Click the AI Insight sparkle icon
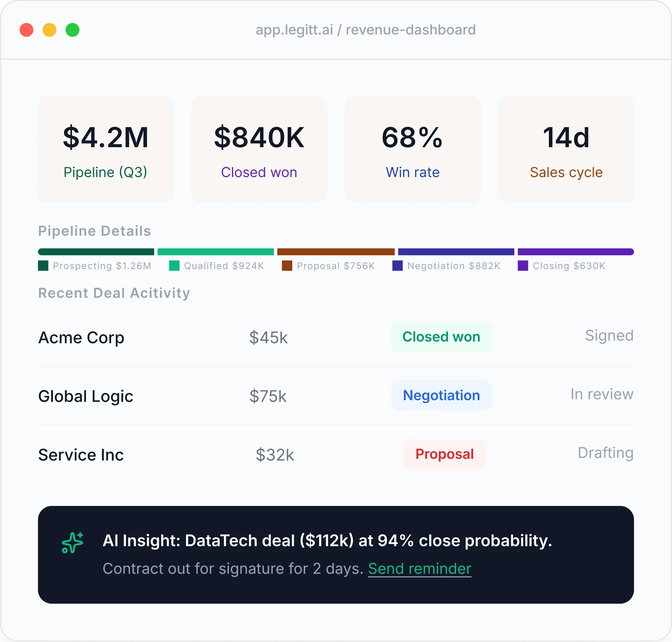Screen dimensions: 672x642 click(x=72, y=542)
